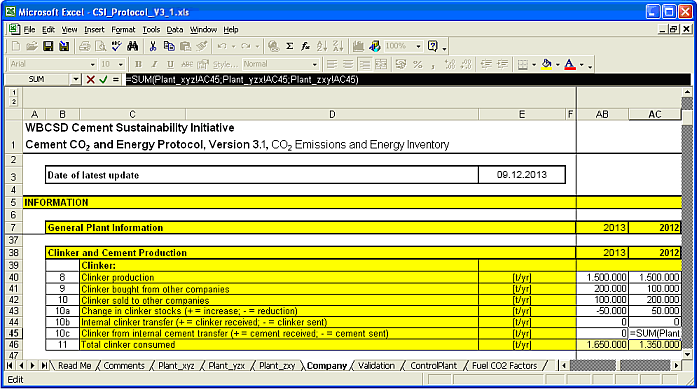The image size is (697, 389).
Task: Click the Insert Hyperlink globe icon
Action: pyautogui.click(x=274, y=46)
